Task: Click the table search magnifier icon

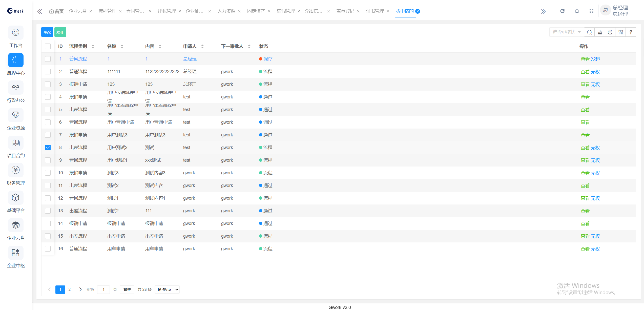Action: (589, 32)
